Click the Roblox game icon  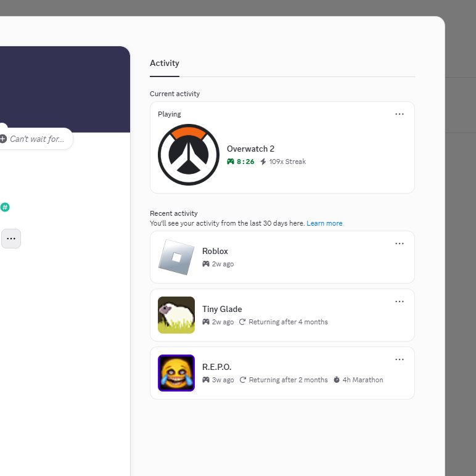[176, 257]
